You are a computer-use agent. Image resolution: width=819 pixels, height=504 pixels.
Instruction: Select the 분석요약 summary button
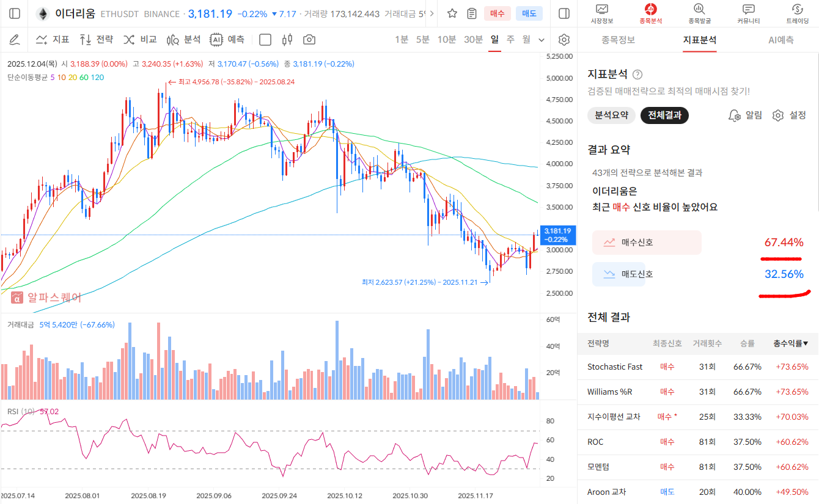(611, 115)
